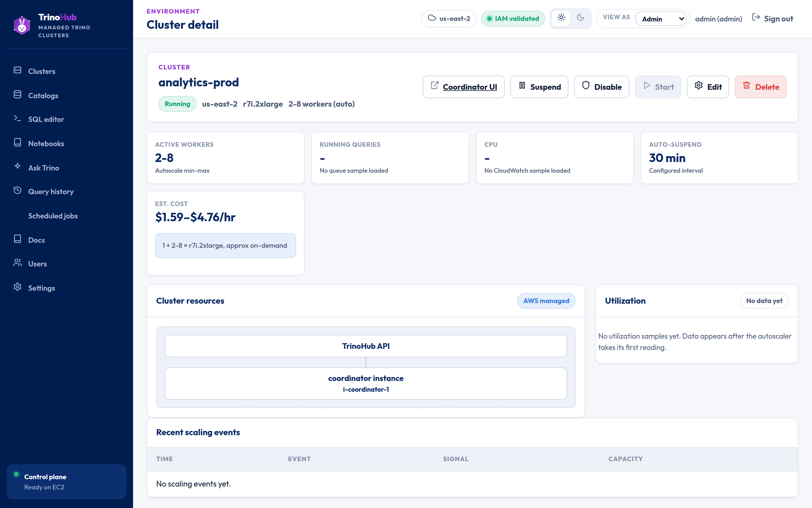This screenshot has height=508, width=812.
Task: Click the Catalogs database icon
Action: (x=17, y=95)
